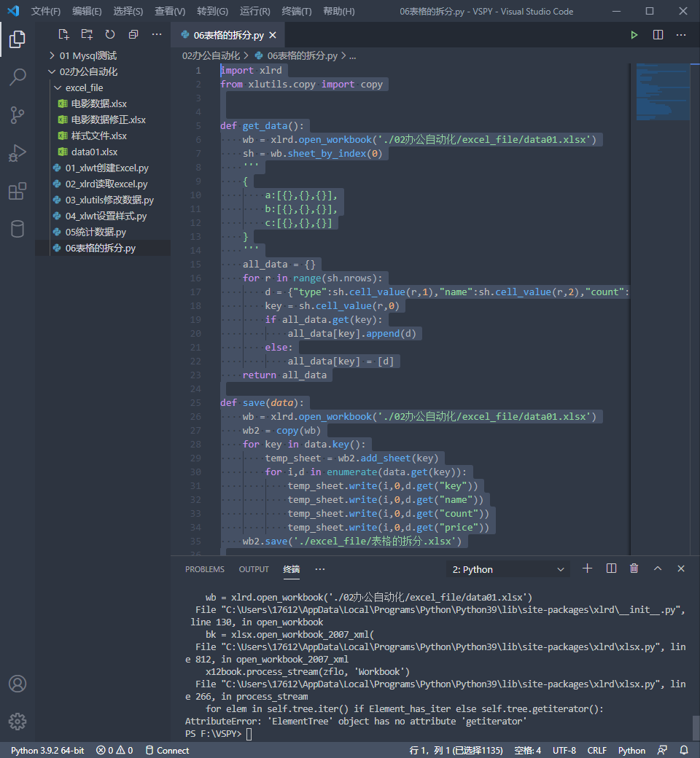Open the 查看(V) menu
This screenshot has height=758, width=700.
pos(170,11)
